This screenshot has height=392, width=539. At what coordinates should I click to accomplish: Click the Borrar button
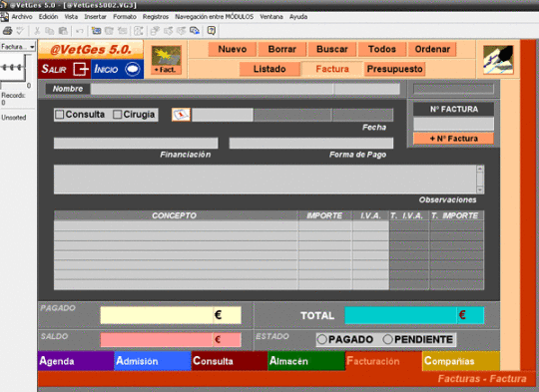(x=281, y=49)
